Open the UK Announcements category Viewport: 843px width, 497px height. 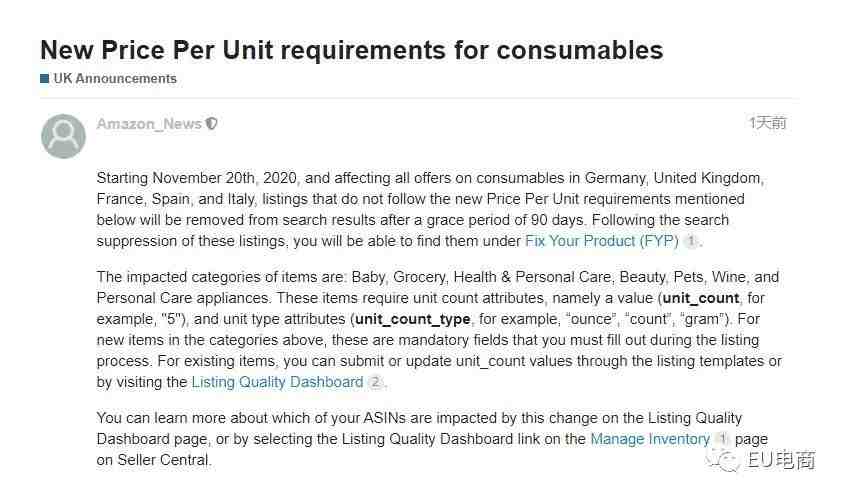coord(115,79)
